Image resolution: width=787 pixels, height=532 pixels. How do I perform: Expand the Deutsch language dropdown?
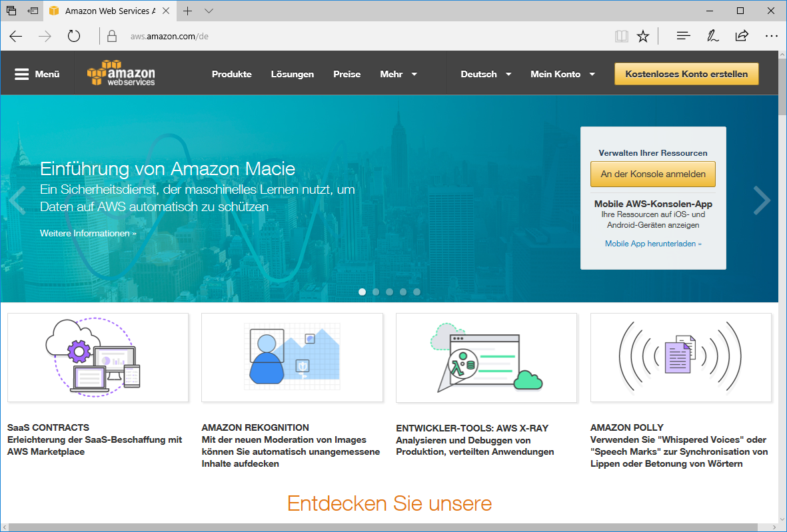click(x=486, y=74)
